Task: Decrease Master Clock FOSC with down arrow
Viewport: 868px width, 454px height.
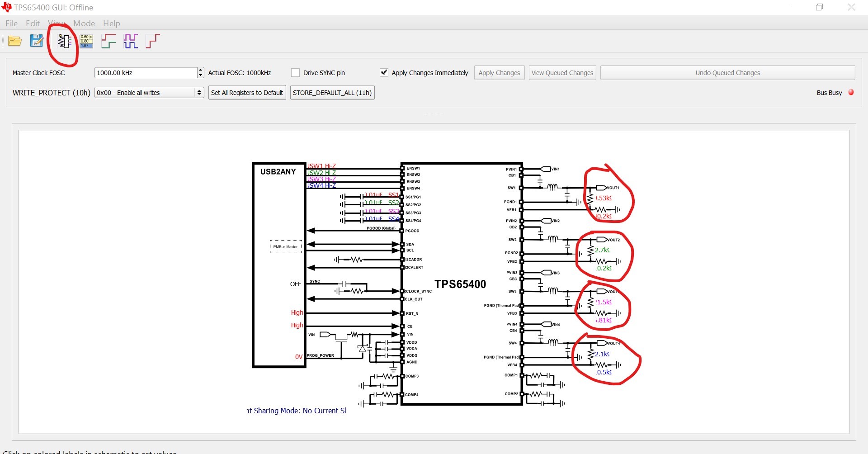Action: coord(200,75)
